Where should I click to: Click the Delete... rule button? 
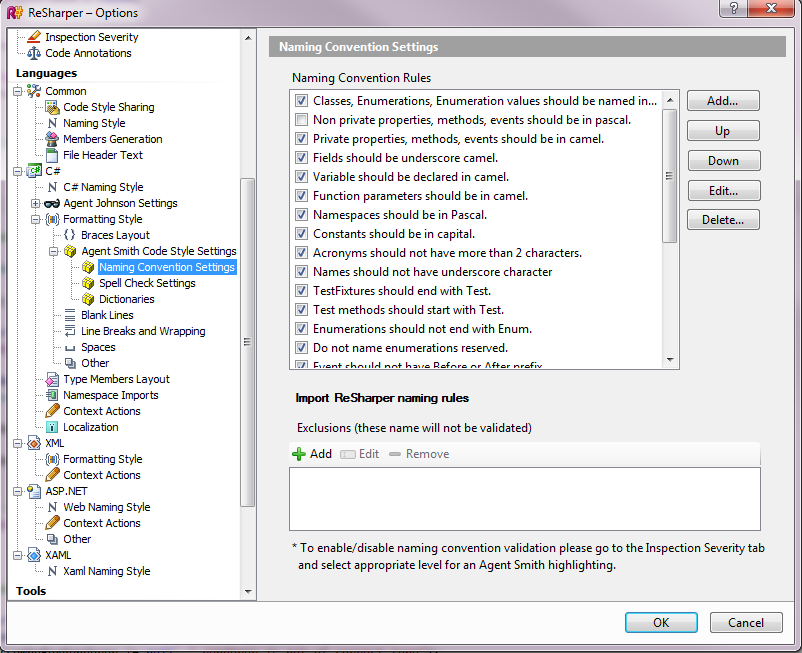(x=723, y=220)
